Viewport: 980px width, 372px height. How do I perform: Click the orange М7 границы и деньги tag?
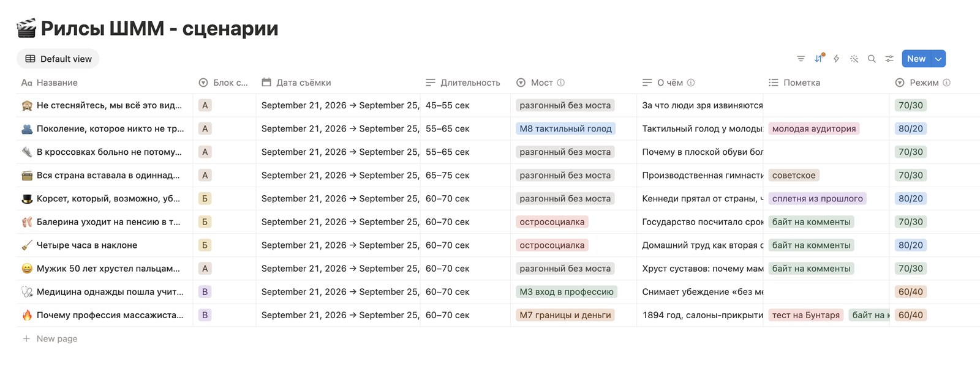click(x=565, y=315)
